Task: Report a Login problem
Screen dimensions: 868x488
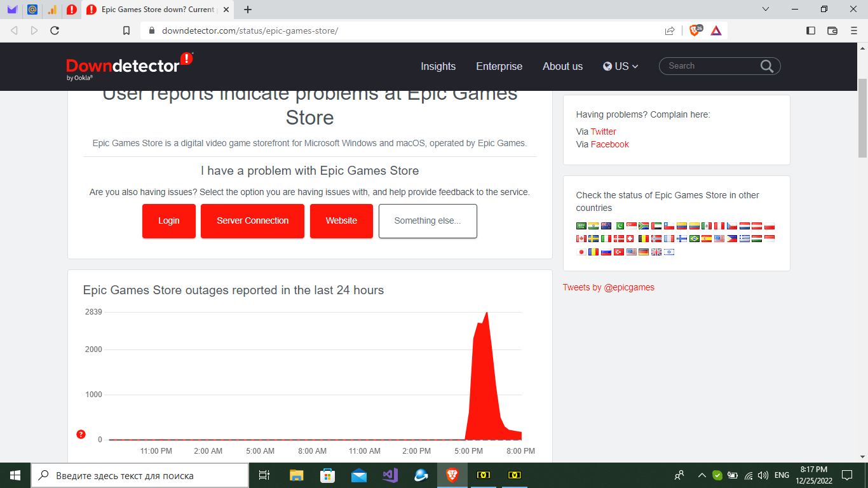Action: 169,221
